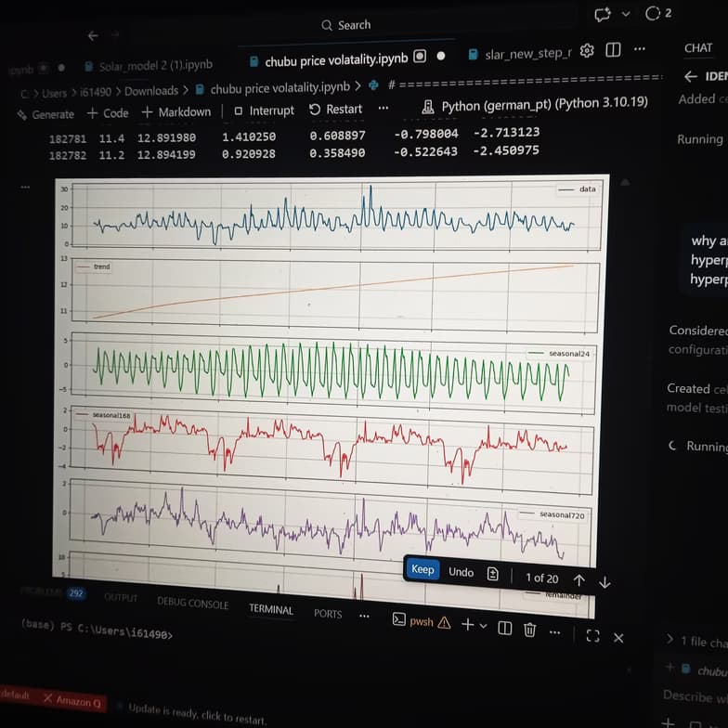This screenshot has height=728, width=728.
Task: Open the Copilot chat icon in title bar
Action: (603, 14)
